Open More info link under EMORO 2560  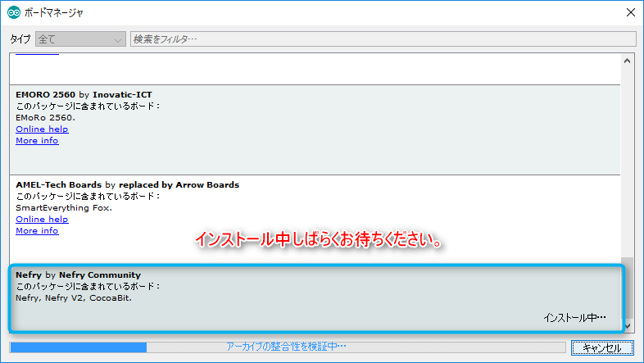click(37, 140)
